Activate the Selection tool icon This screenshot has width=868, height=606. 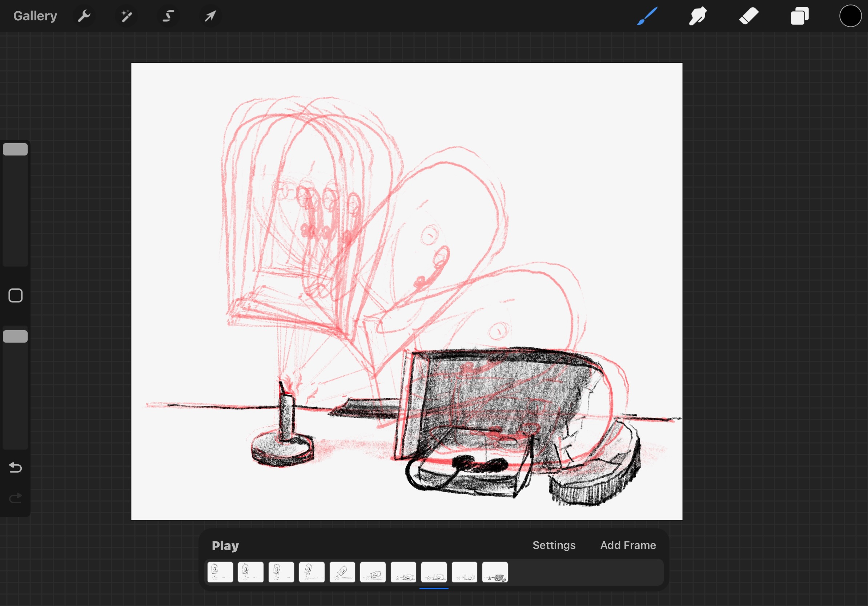(x=168, y=16)
